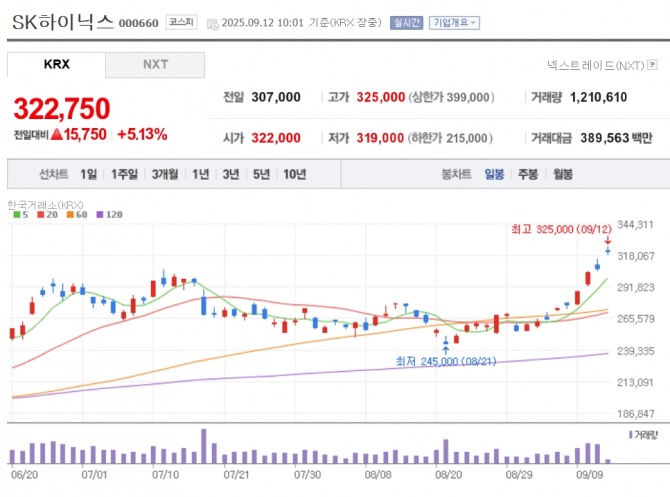
Task: Click the 고가 value 325,000
Action: click(381, 97)
